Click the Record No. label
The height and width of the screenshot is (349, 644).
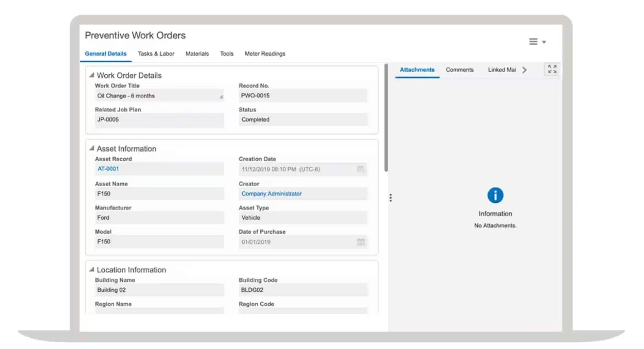254,86
